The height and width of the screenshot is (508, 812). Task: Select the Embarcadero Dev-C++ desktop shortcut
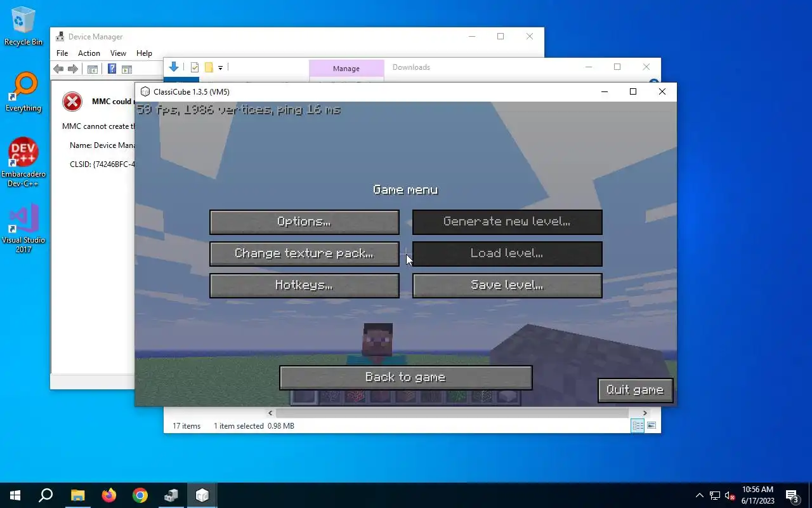pyautogui.click(x=23, y=162)
